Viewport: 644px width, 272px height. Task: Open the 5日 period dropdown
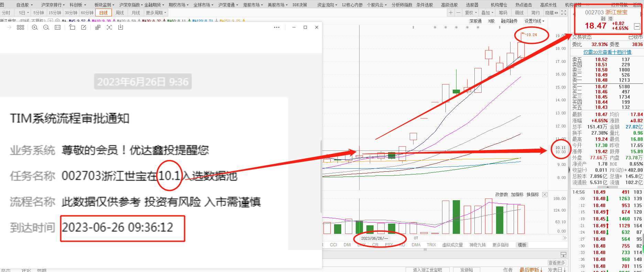[23, 13]
